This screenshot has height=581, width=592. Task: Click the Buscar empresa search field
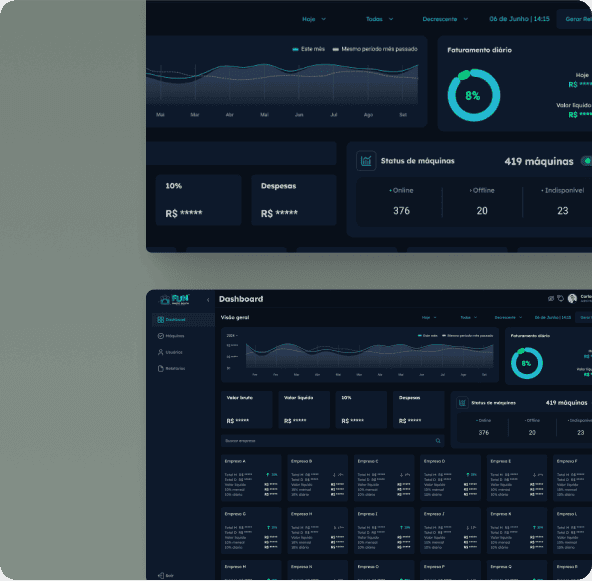[333, 441]
